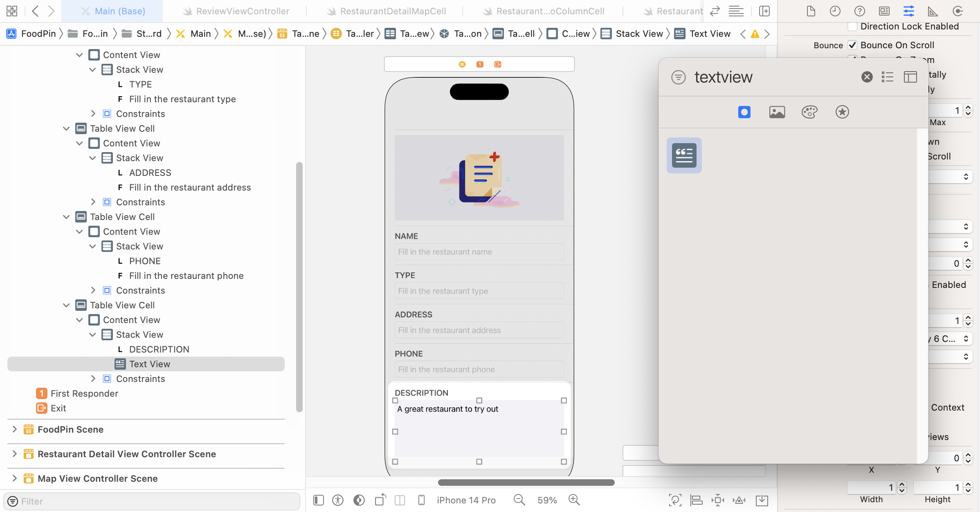Toggle the accessibility preview control
This screenshot has height=512, width=980.
338,500
